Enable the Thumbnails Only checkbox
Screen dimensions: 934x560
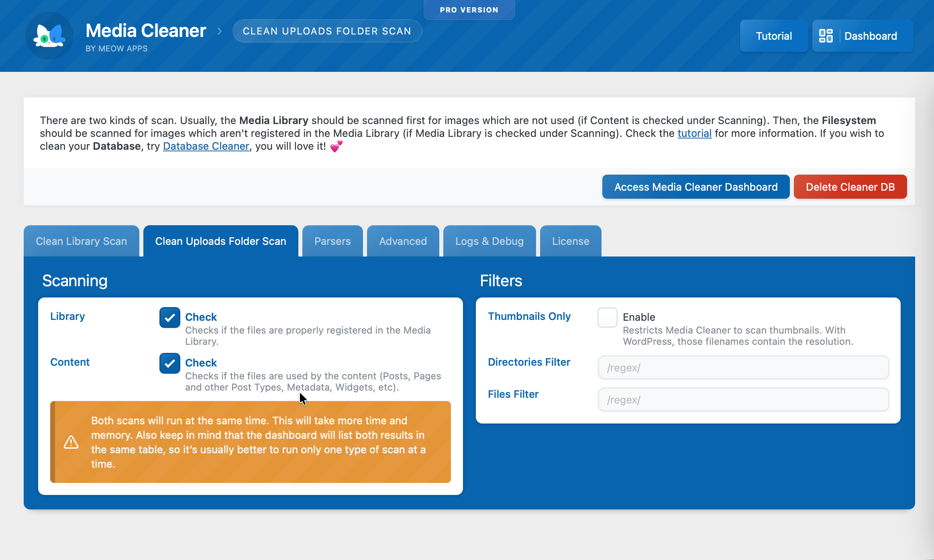pyautogui.click(x=607, y=318)
